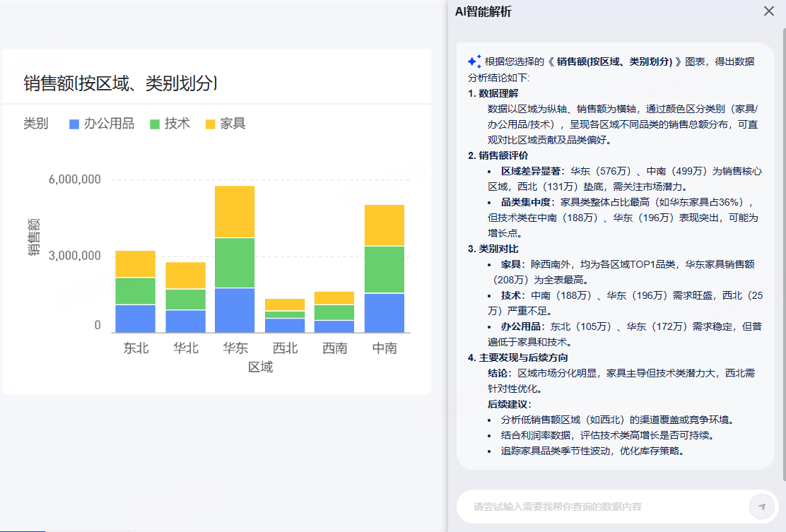
Task: Click the AI panel vertical scrollbar
Action: click(783, 254)
